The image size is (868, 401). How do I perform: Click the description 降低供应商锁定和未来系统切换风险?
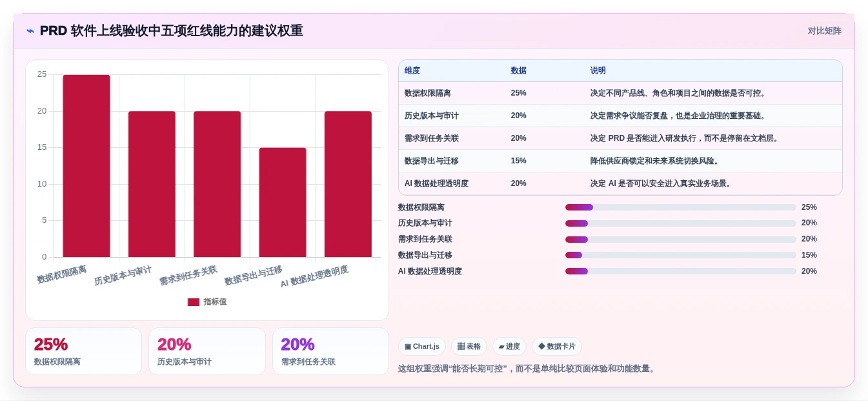pos(655,161)
